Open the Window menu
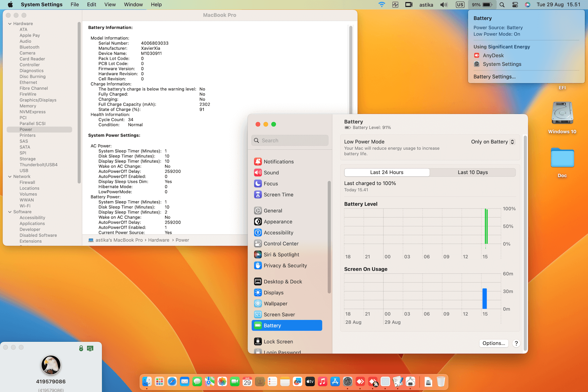Viewport: 588px width, 392px height. tap(133, 4)
